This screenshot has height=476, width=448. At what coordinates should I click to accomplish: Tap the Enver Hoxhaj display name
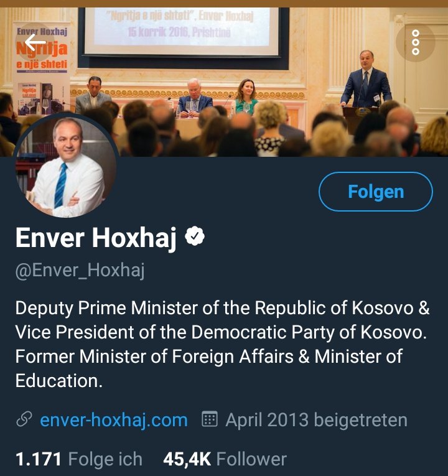96,238
